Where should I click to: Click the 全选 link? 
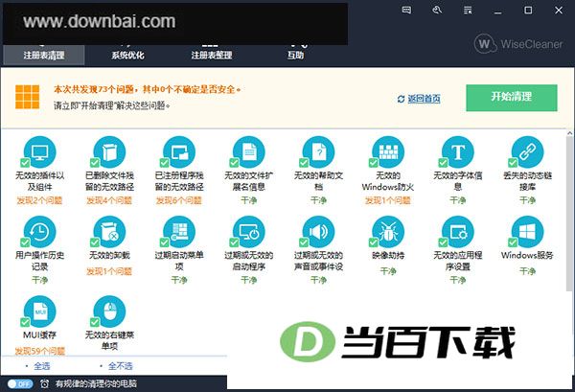tap(42, 366)
